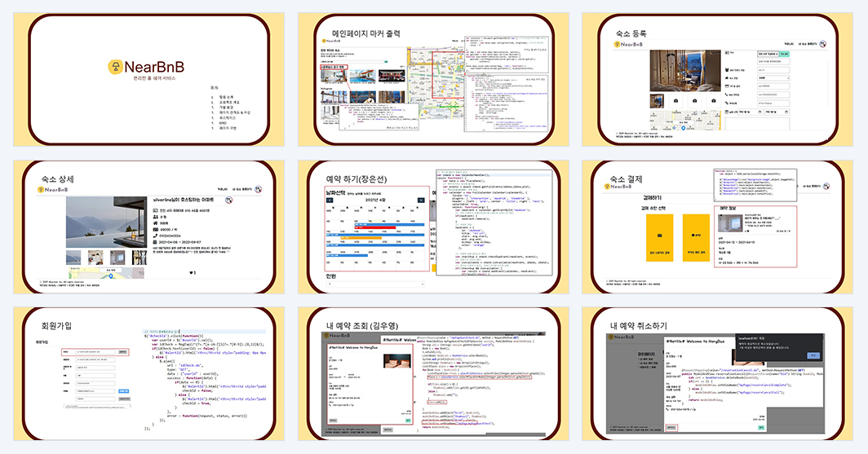
Task: Click NearBnB logo on 숙소 상세 slide
Action: point(53,190)
